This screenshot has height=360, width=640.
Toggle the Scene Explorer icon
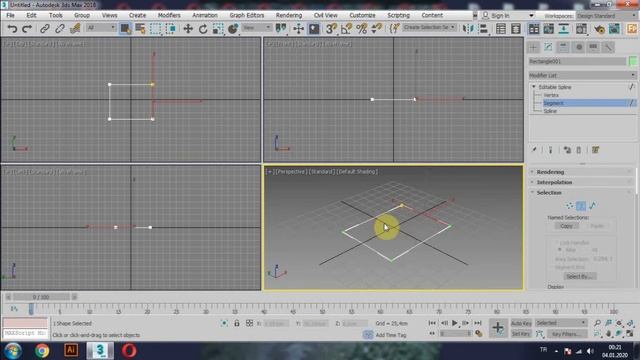(x=501, y=29)
